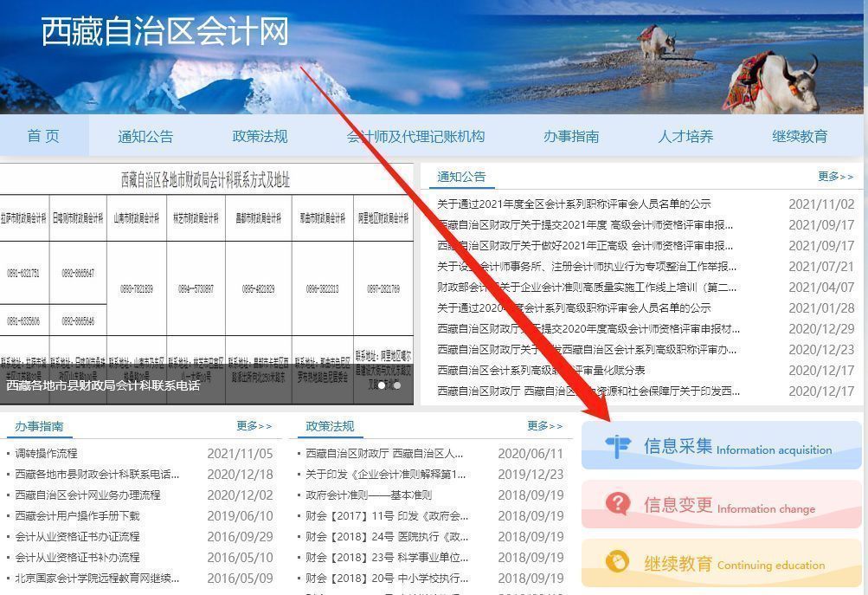The image size is (868, 595).
Task: Click the signpost icon beside 信息采集
Action: click(618, 446)
